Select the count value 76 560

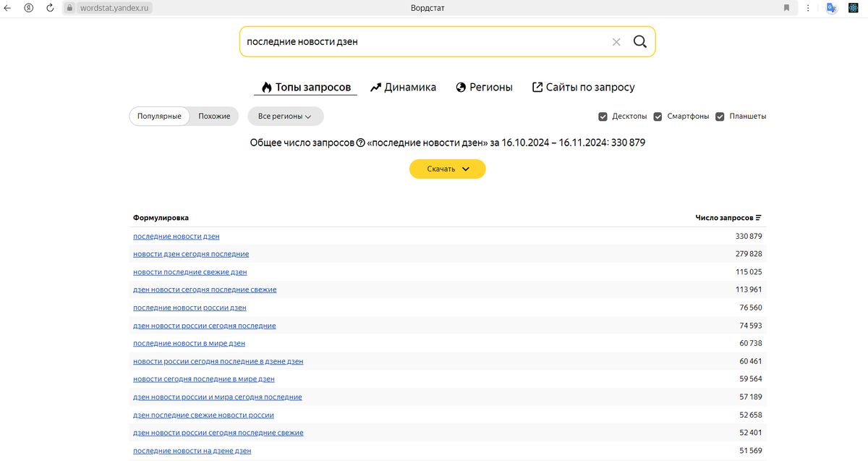tap(751, 308)
